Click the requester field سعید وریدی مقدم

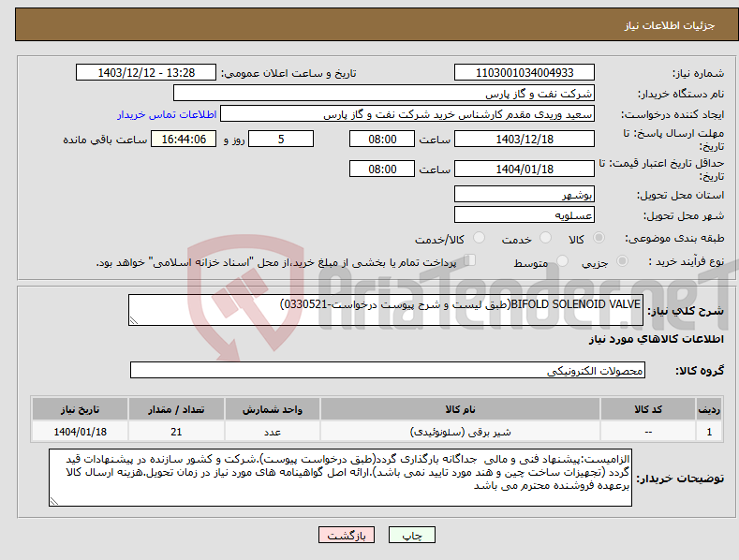pyautogui.click(x=407, y=114)
